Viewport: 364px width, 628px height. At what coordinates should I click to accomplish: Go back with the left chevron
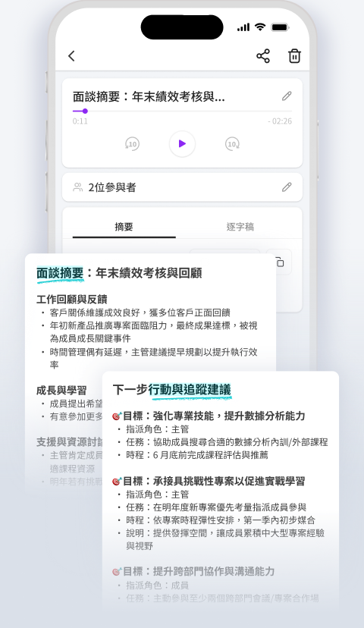(x=72, y=55)
